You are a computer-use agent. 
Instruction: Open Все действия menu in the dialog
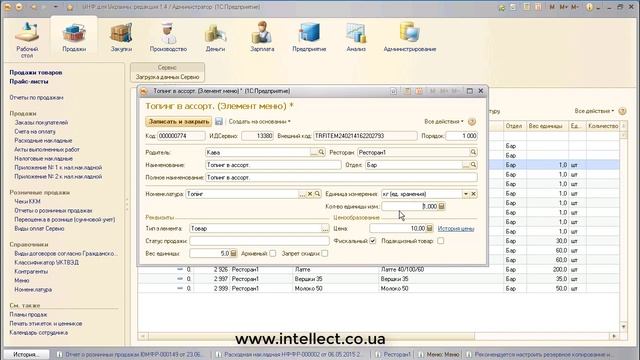coord(444,122)
